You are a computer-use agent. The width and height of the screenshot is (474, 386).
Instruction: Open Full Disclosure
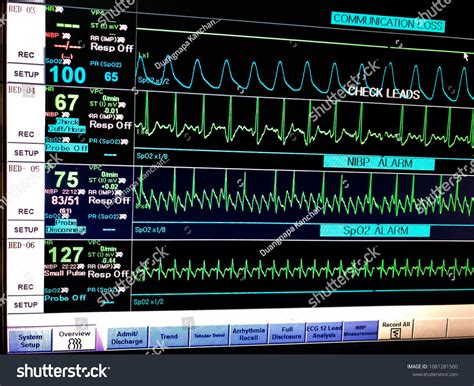coord(287,333)
